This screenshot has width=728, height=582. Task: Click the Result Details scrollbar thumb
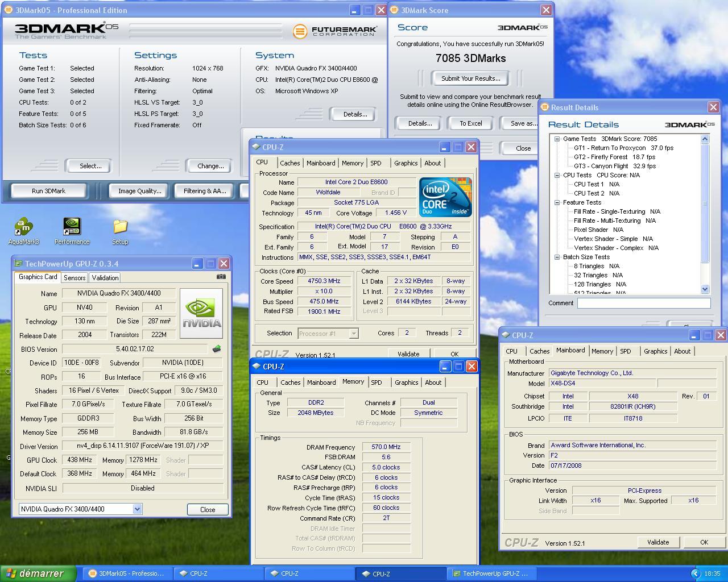pos(705,203)
